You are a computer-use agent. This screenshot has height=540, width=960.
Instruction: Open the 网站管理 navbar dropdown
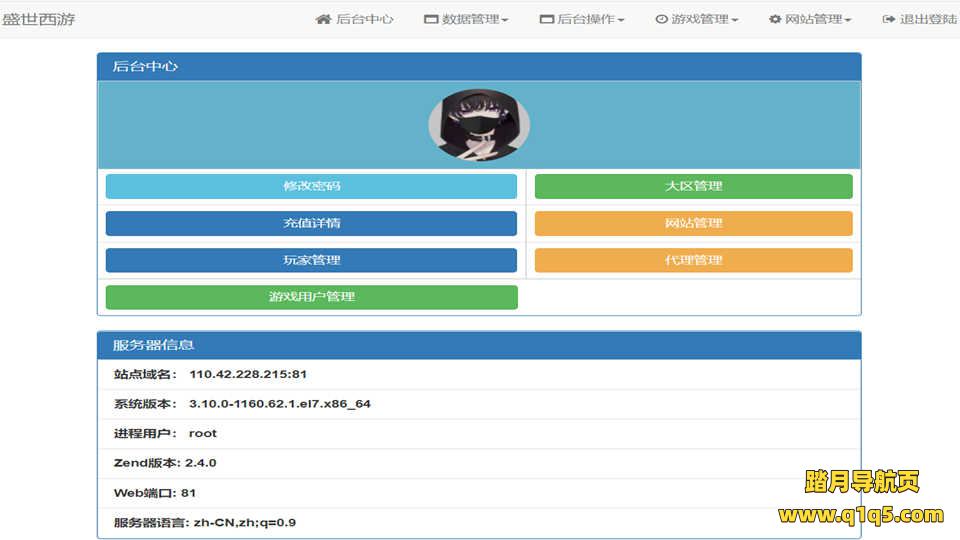[818, 19]
